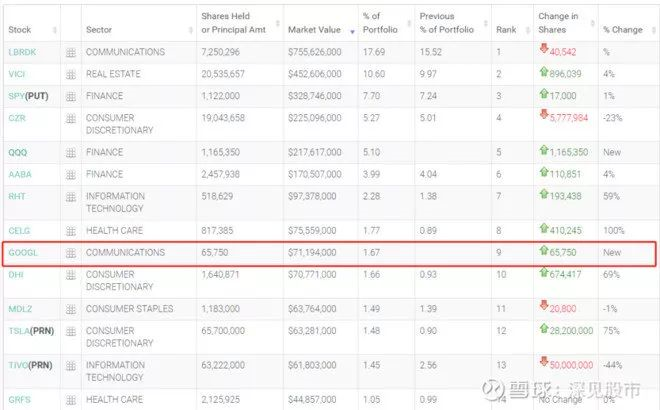Open the TIVO(PRN) stock link
The image size is (660, 410).
pyautogui.click(x=30, y=365)
